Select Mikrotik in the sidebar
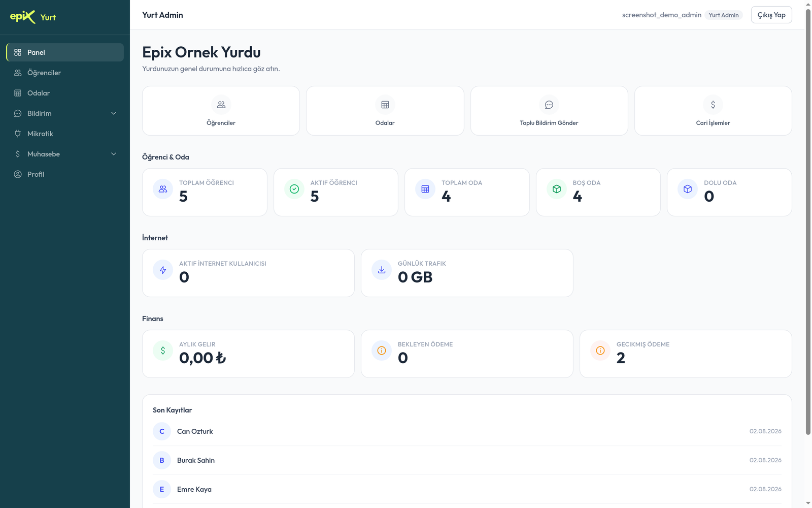Screen dimensions: 812x508 (x=65, y=134)
